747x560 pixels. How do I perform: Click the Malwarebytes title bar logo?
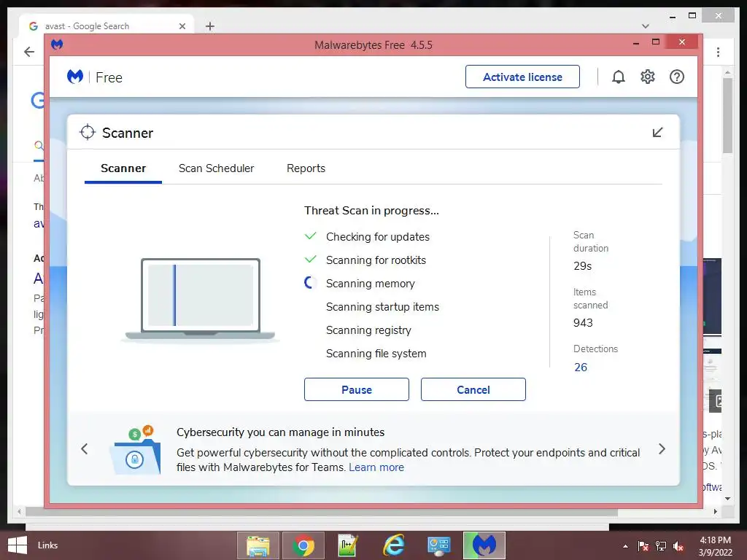[x=57, y=44]
